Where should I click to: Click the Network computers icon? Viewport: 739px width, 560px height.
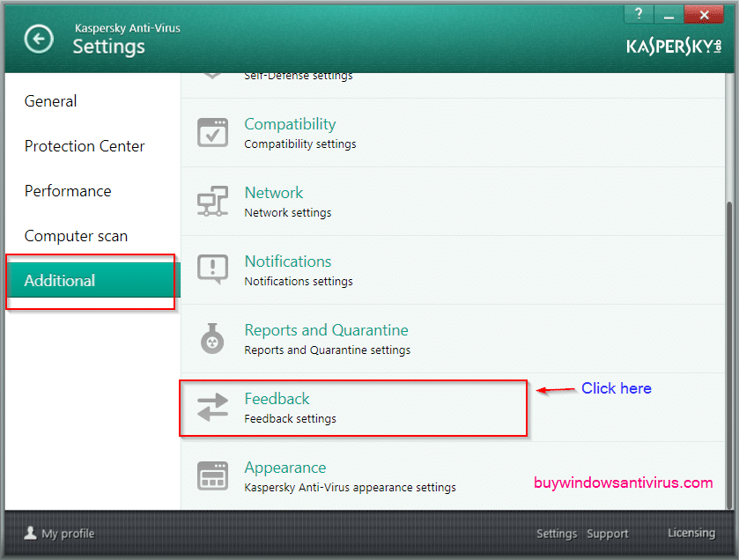tap(212, 201)
